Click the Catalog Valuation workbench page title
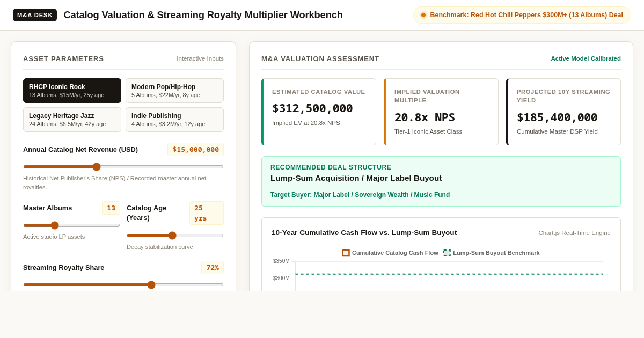 point(203,15)
